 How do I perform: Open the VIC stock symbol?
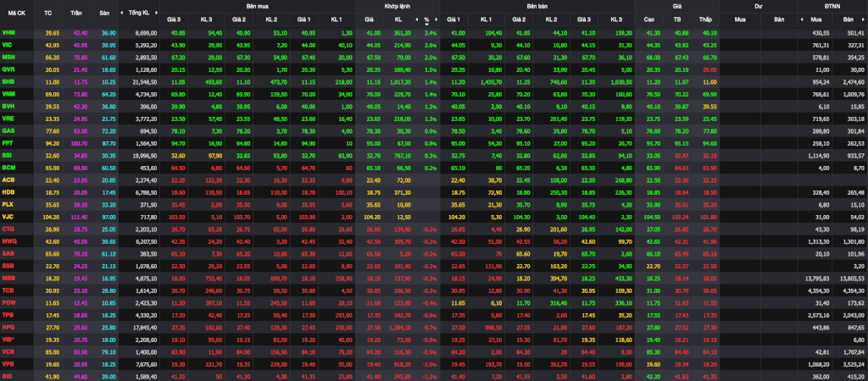point(7,44)
